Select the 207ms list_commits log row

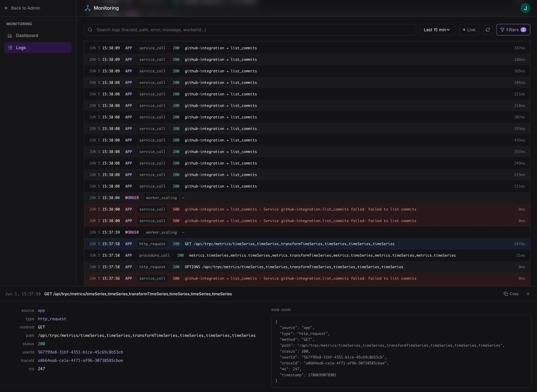307,117
